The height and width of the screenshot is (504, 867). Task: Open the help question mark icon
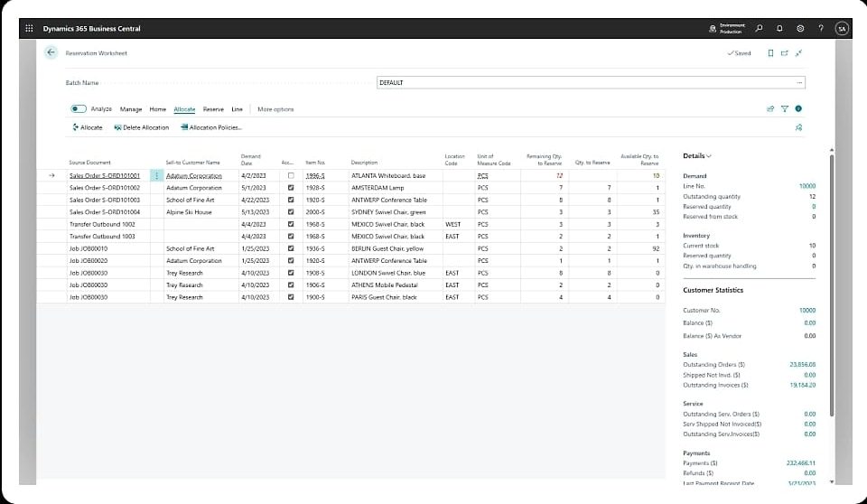[821, 28]
